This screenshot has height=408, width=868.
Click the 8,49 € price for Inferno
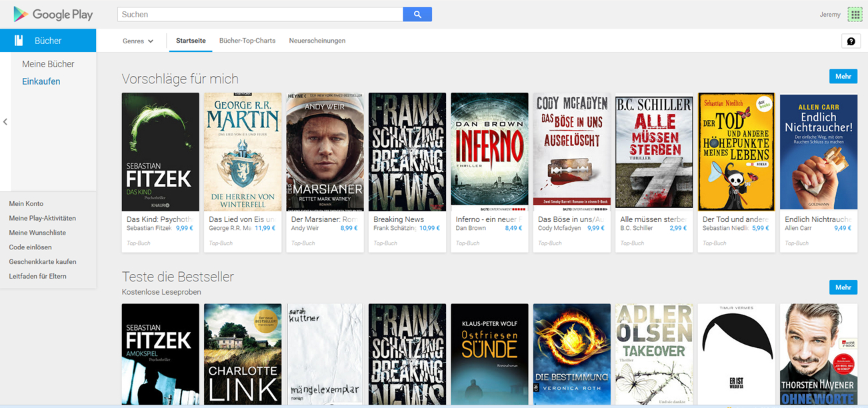click(514, 228)
